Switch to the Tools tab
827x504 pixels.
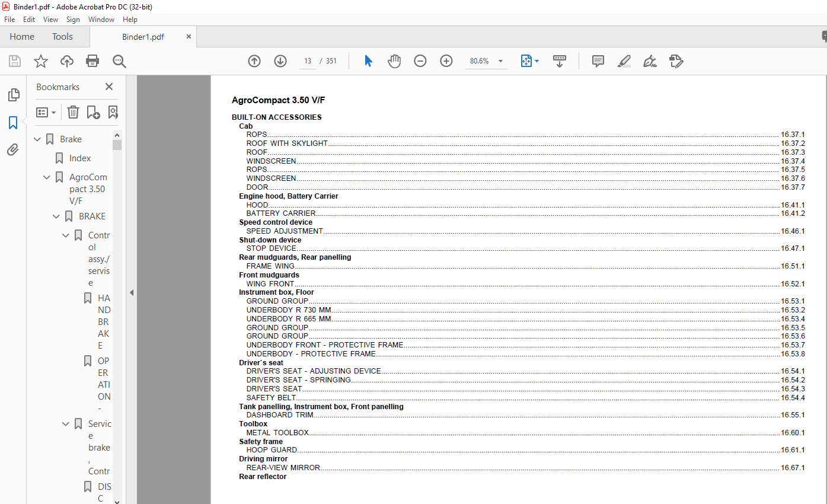pyautogui.click(x=62, y=37)
